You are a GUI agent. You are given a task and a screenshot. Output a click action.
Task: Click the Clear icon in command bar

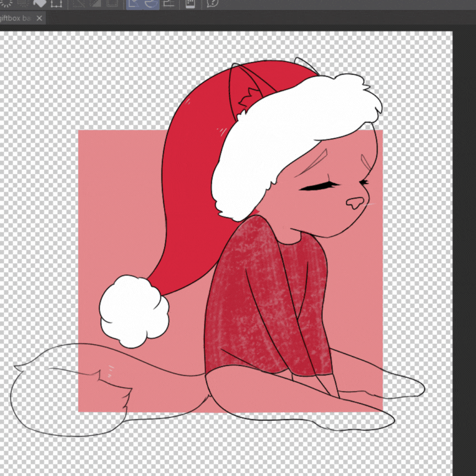click(6, 3)
